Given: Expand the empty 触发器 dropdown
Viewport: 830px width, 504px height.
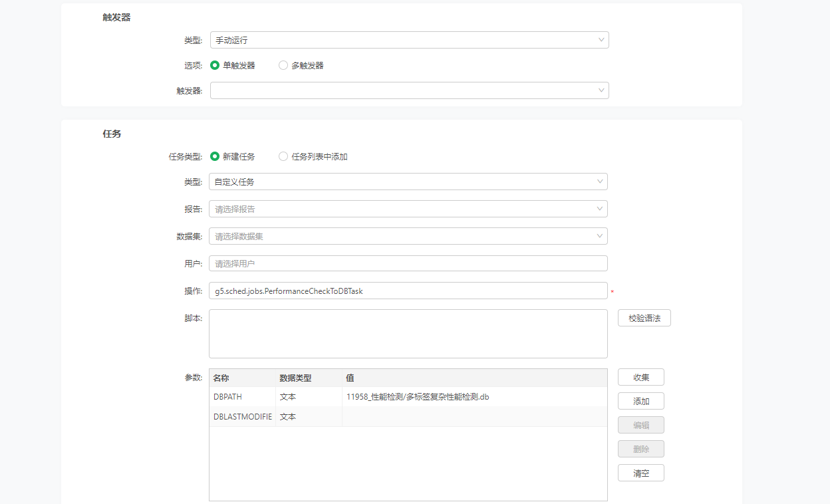Looking at the screenshot, I should pyautogui.click(x=410, y=90).
